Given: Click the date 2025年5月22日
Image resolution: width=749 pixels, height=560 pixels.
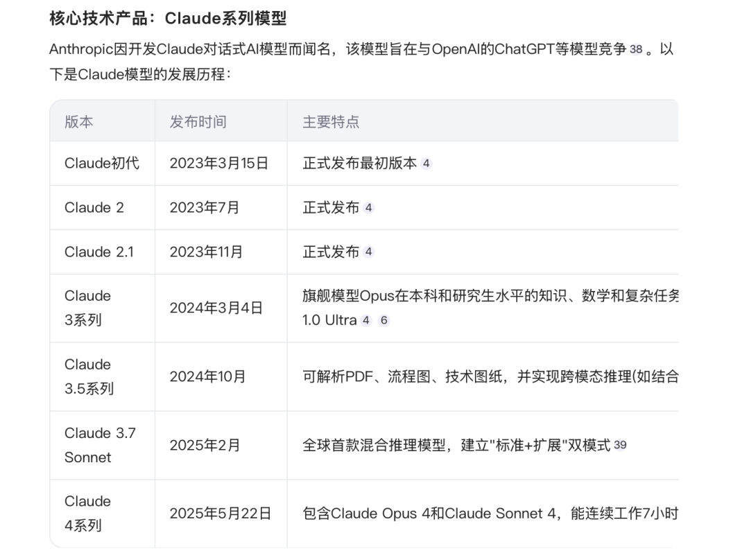Looking at the screenshot, I should click(x=221, y=513).
